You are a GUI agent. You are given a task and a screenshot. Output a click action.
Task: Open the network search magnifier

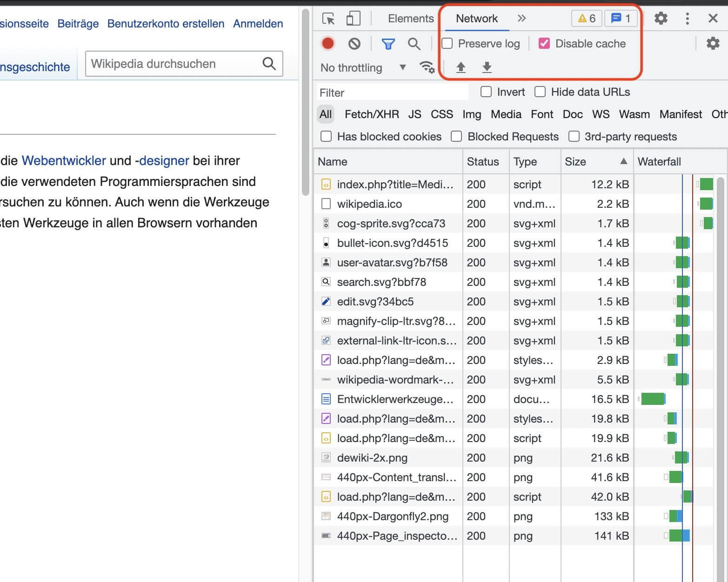point(414,44)
